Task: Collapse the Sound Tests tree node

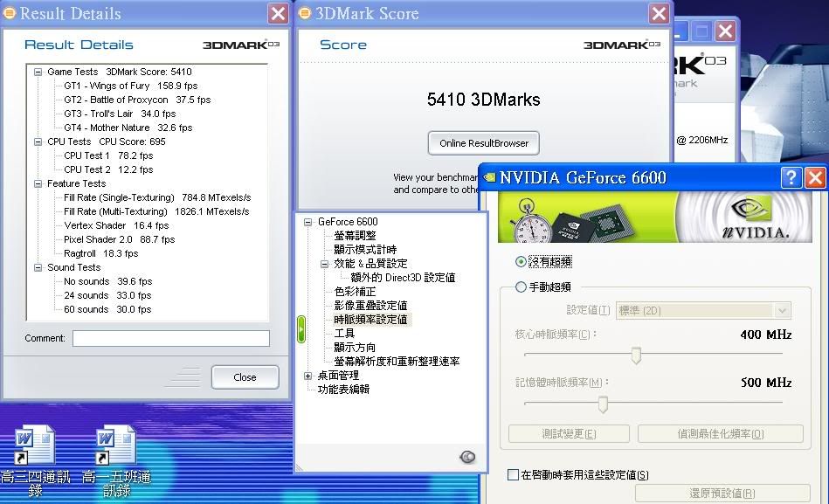Action: pos(38,267)
